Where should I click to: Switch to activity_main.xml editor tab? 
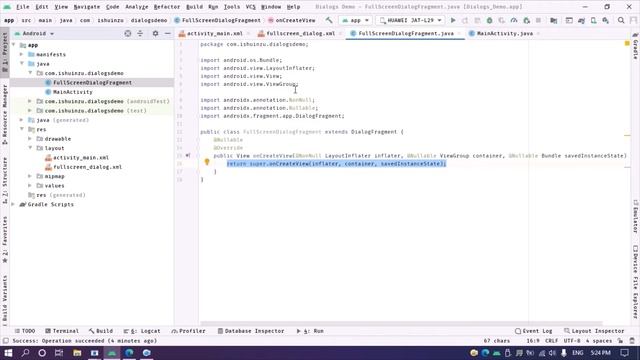pos(214,33)
